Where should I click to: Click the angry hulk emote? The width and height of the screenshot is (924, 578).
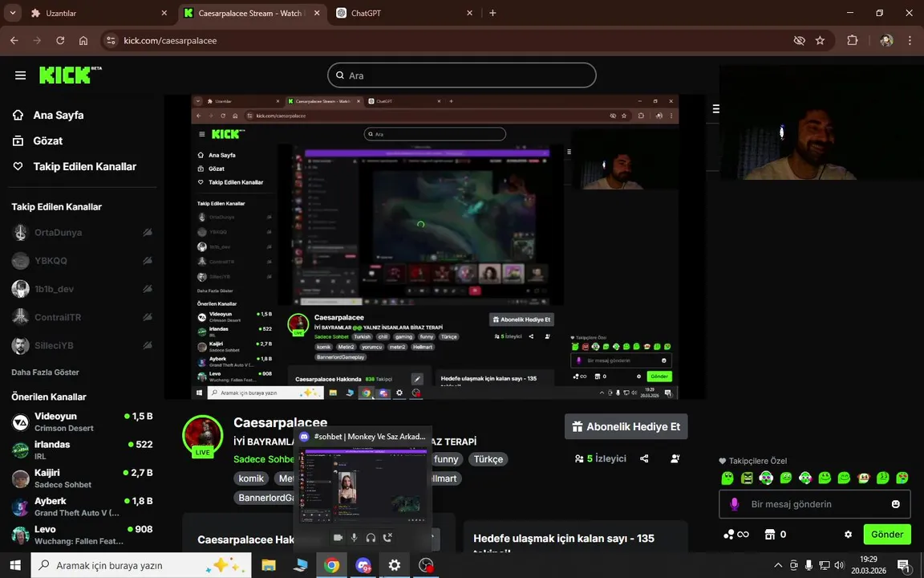click(x=748, y=478)
